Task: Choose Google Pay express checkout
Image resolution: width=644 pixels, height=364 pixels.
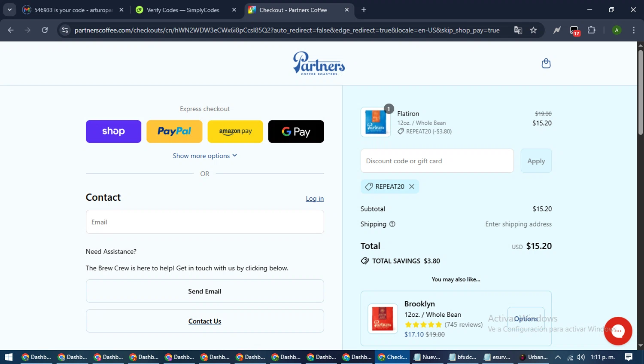Action: point(296,132)
